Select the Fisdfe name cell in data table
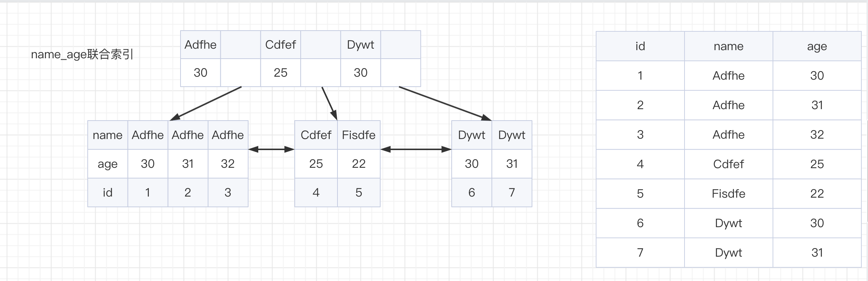 tap(729, 194)
